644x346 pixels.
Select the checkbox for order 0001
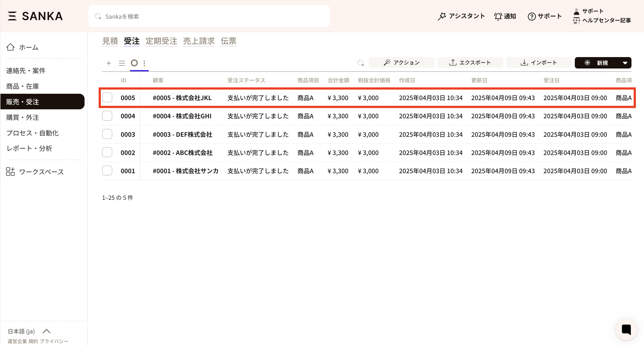click(x=107, y=171)
